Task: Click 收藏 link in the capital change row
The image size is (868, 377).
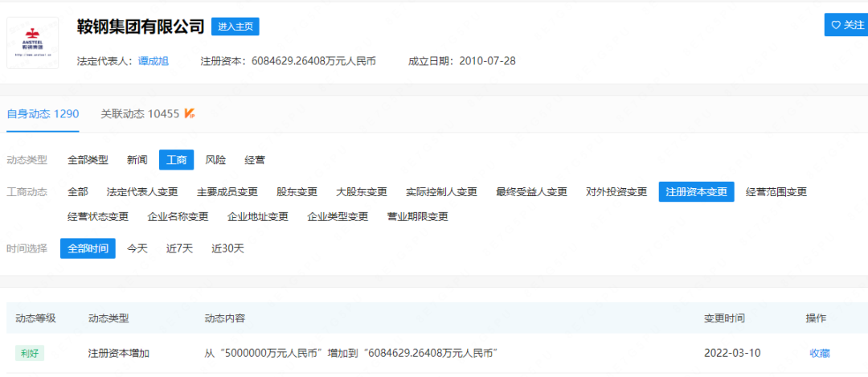Action: [x=819, y=353]
